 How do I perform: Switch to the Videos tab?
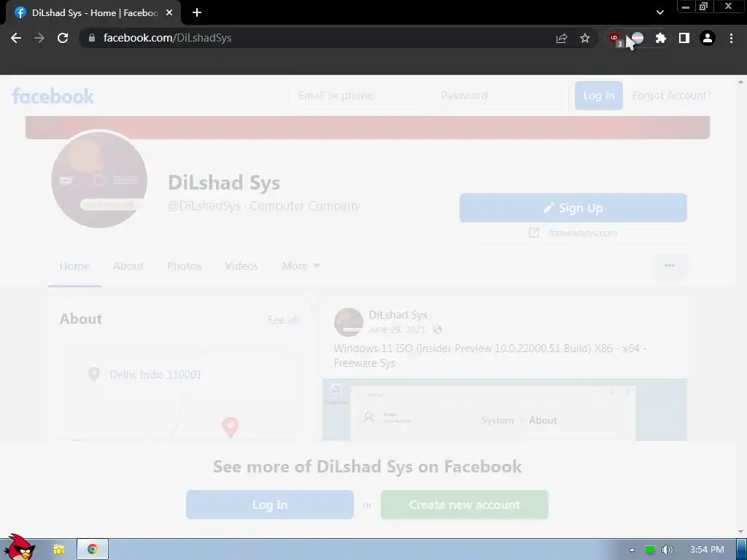(241, 266)
